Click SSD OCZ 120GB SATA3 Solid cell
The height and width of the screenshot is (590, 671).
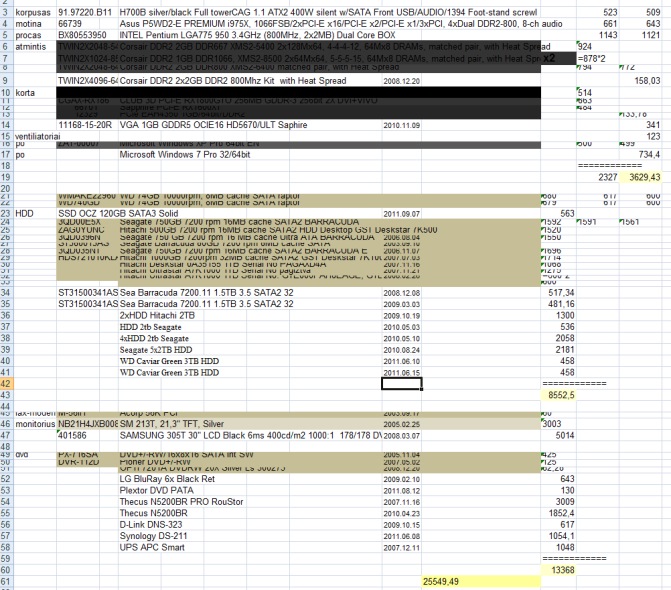coord(118,213)
